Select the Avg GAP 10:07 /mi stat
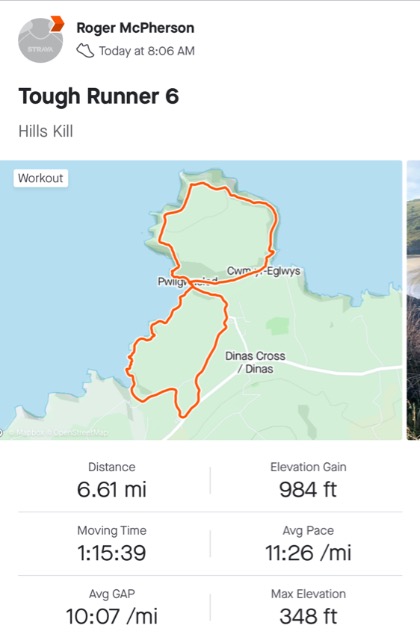Image resolution: width=420 pixels, height=640 pixels. (x=112, y=608)
